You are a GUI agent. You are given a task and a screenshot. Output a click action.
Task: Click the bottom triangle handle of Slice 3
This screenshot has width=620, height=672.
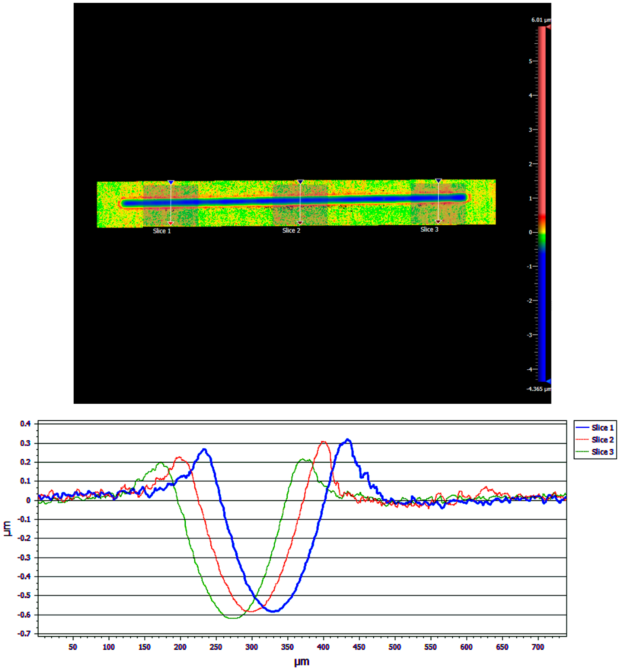click(x=438, y=222)
